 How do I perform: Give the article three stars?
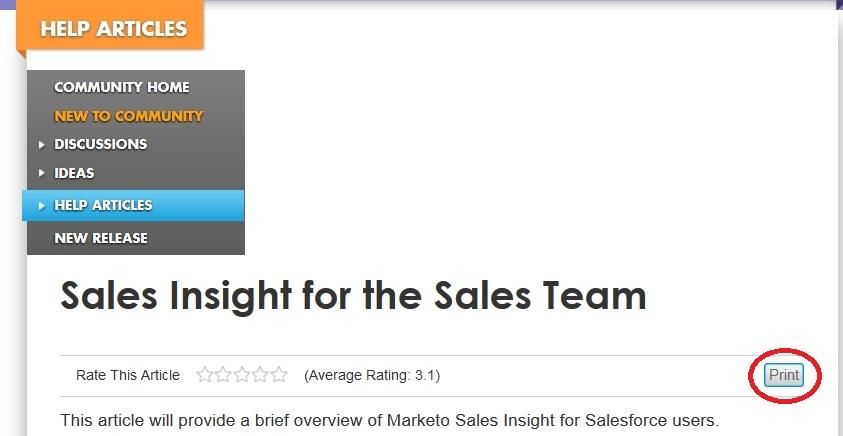tap(242, 375)
